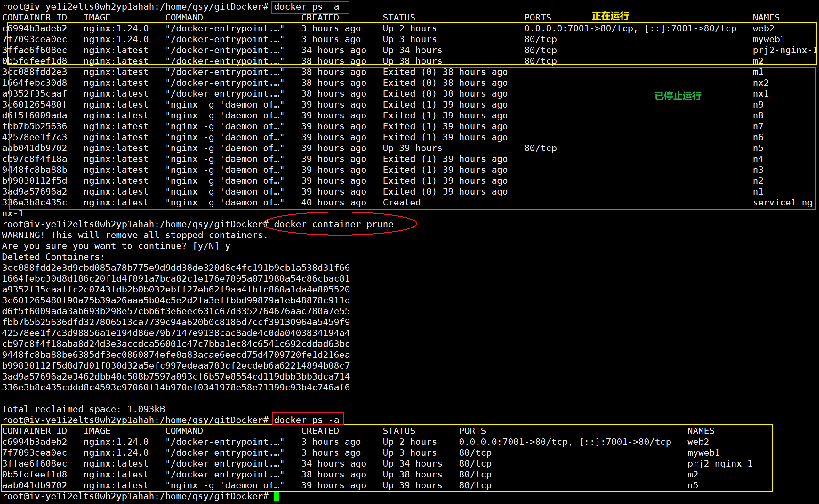The image size is (819, 504).
Task: Click the 'prj2-nginx-1' name in the bottom table
Action: pos(720,464)
